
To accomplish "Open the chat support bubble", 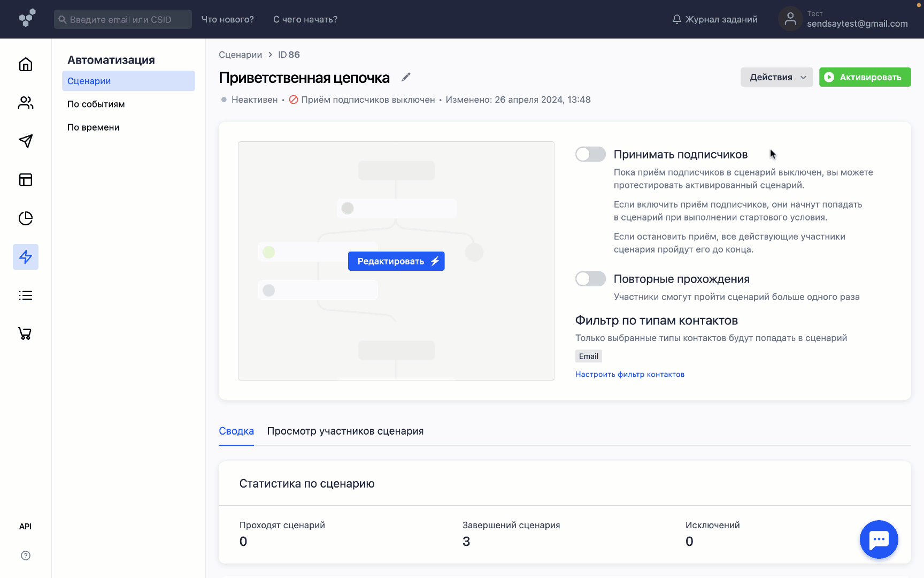I will 879,539.
